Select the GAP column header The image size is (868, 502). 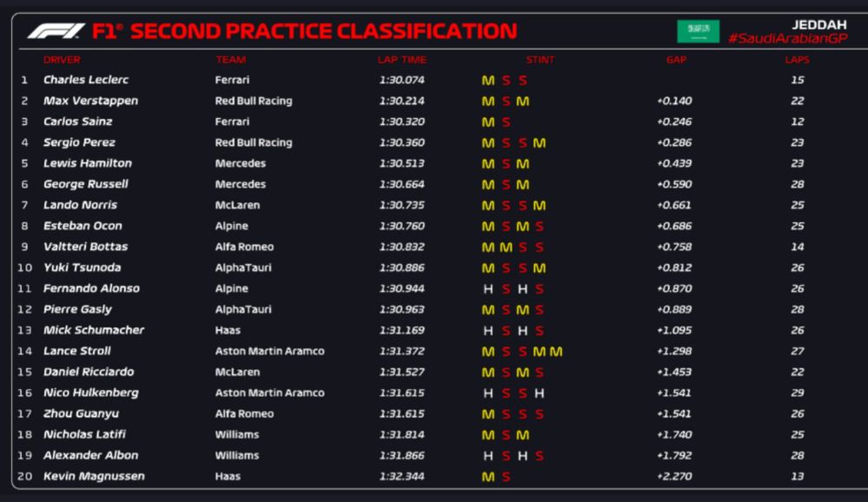point(675,60)
